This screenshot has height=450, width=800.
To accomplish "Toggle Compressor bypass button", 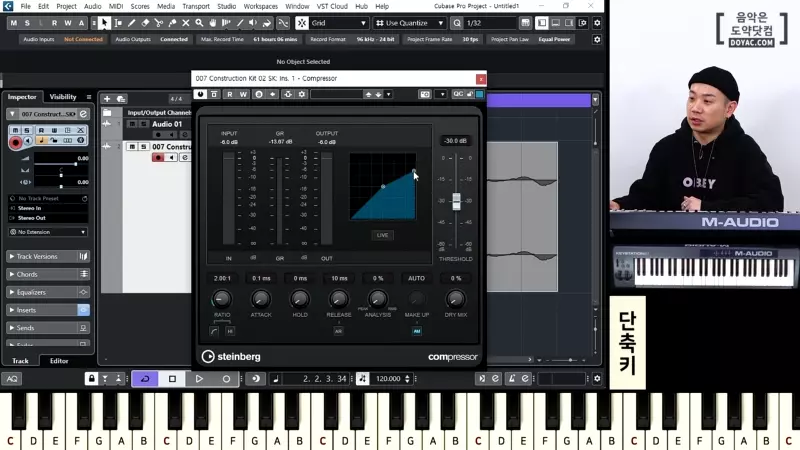I will pos(214,94).
